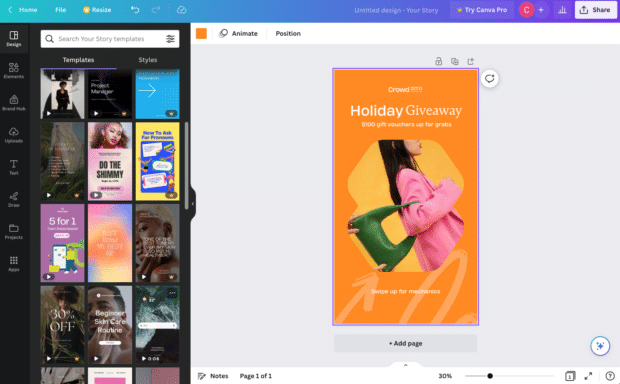Image resolution: width=620 pixels, height=384 pixels.
Task: Click the 30% zoom level value
Action: pyautogui.click(x=445, y=376)
